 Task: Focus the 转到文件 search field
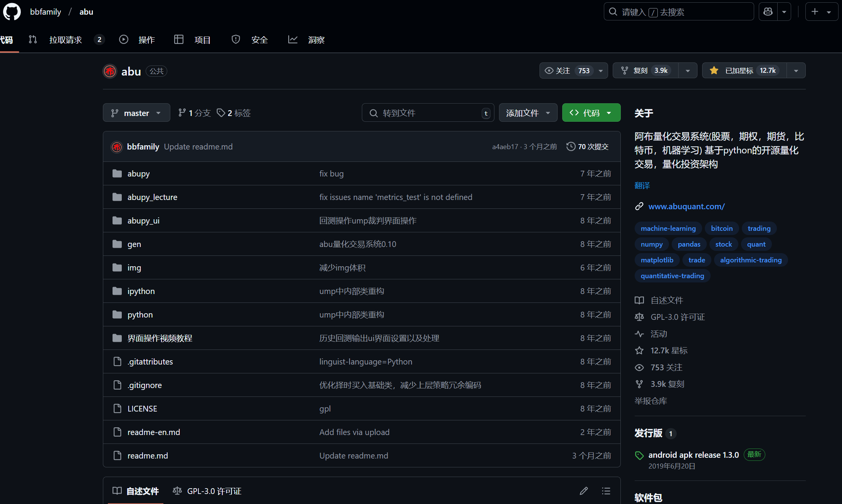coord(428,113)
